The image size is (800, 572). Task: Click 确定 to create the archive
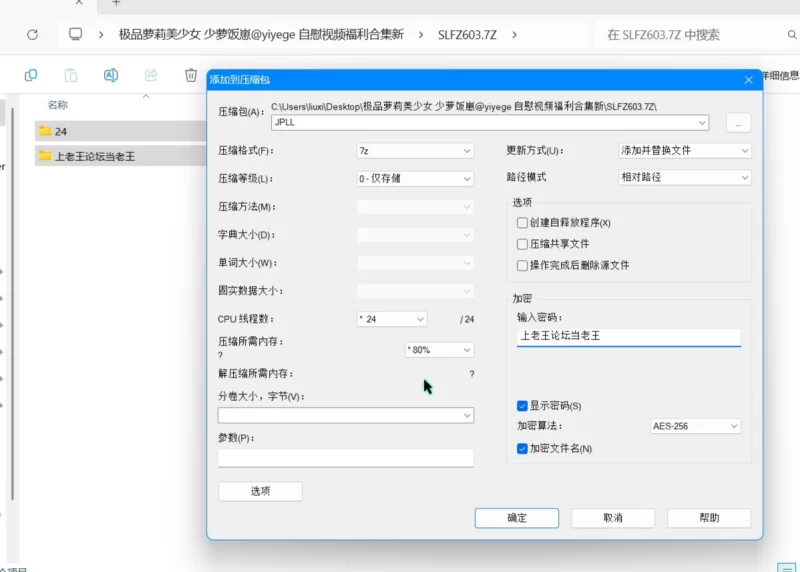pos(517,518)
